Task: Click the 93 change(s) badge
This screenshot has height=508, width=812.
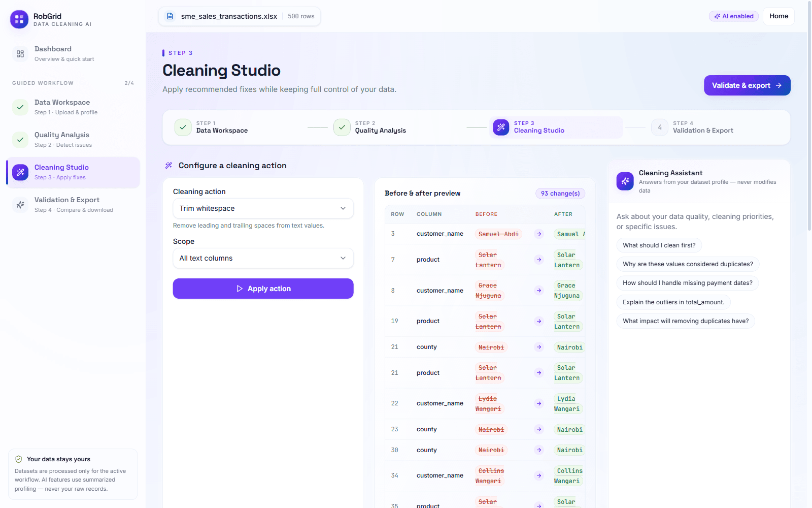Action: pos(560,194)
